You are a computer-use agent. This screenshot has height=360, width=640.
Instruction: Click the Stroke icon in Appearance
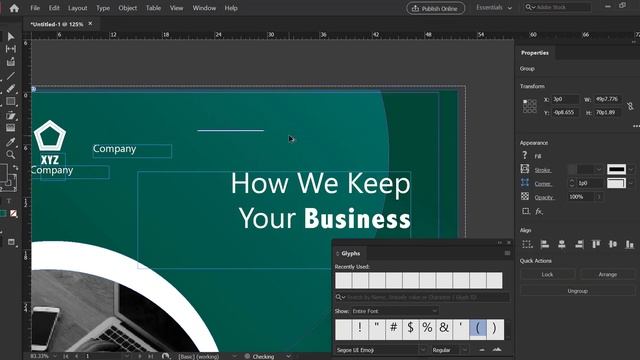pyautogui.click(x=525, y=169)
